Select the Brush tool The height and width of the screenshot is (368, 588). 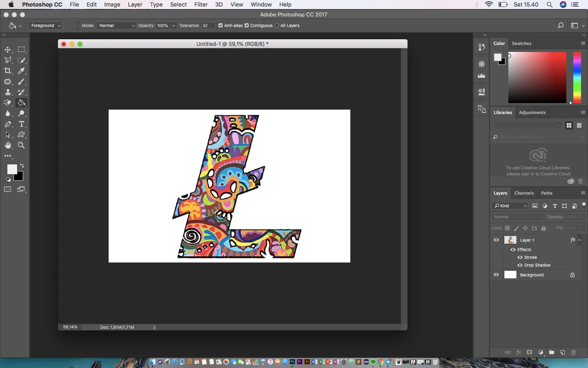(21, 81)
